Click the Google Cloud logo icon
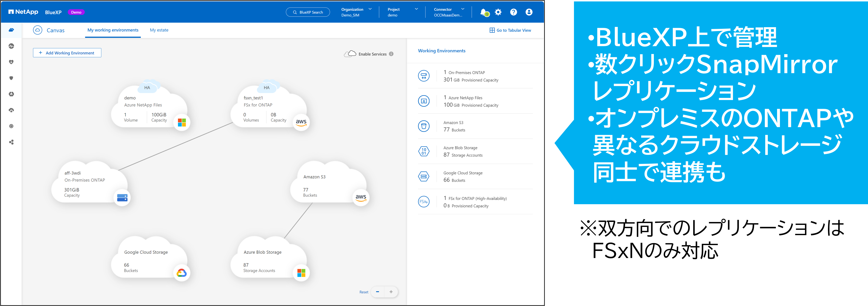 [182, 273]
